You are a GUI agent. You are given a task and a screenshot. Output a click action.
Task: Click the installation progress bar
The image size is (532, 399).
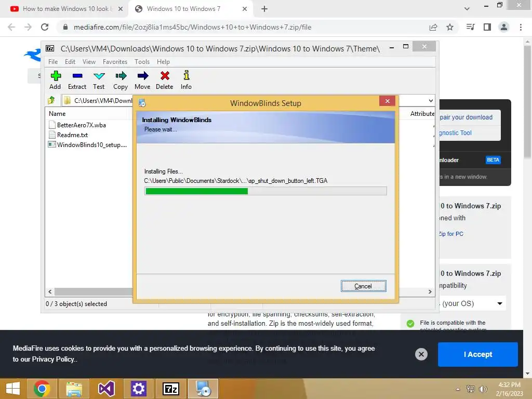click(265, 191)
